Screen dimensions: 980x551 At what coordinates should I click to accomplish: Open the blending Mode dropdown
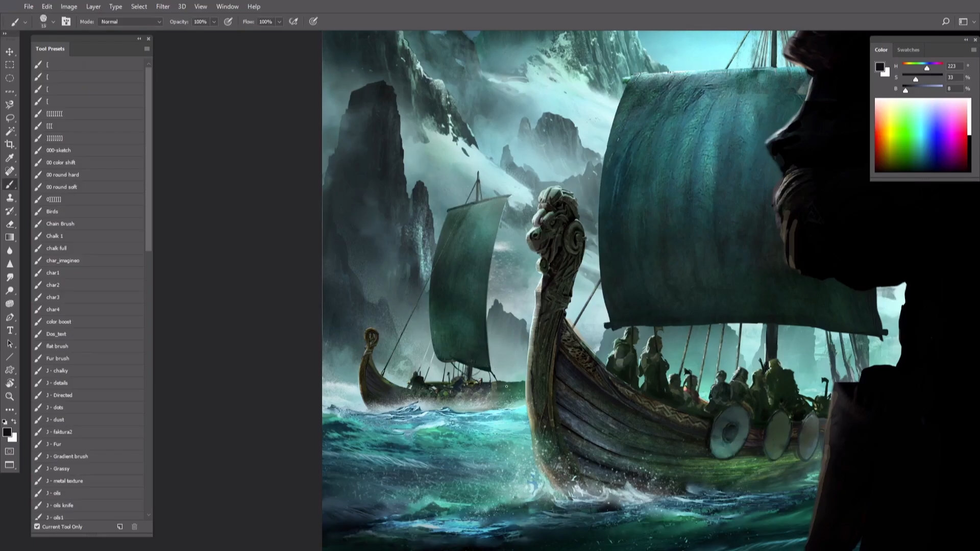tap(131, 21)
